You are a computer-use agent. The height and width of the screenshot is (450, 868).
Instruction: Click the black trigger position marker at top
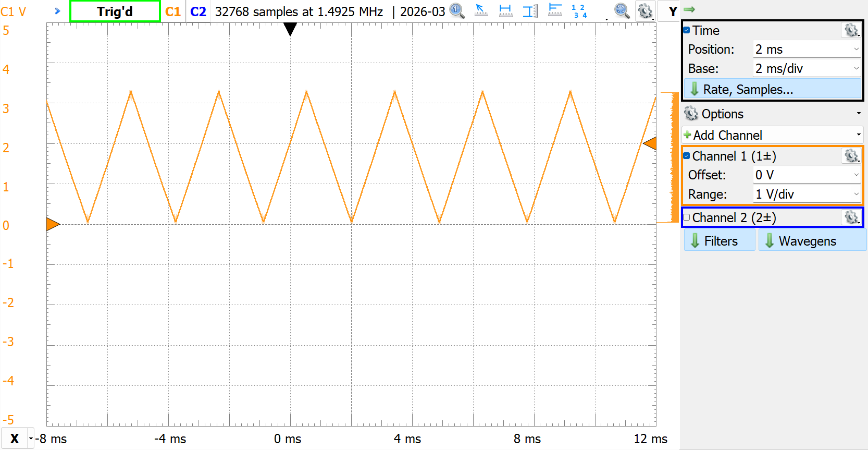click(x=290, y=29)
